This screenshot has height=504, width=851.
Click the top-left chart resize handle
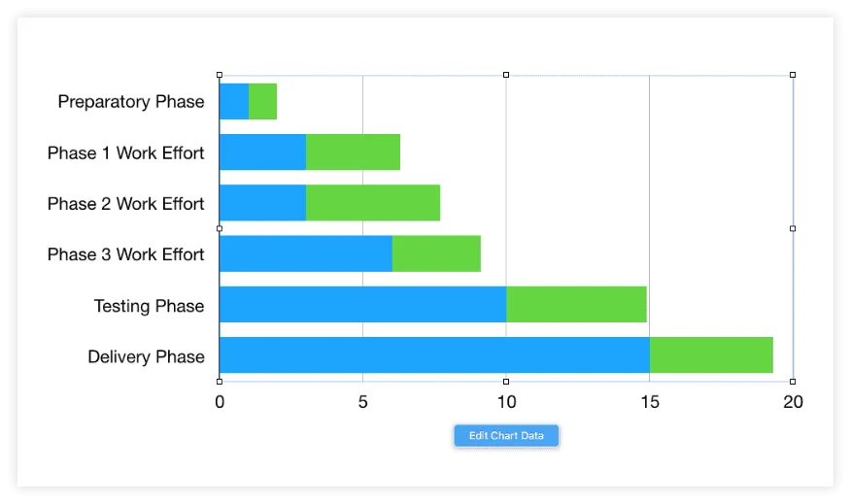pyautogui.click(x=220, y=75)
